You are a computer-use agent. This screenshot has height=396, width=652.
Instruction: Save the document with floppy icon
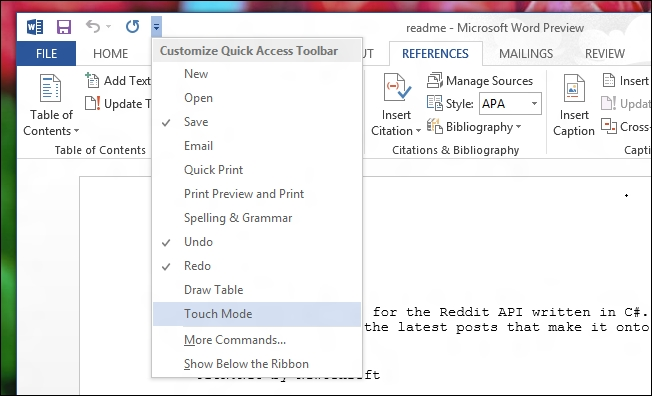(64, 27)
